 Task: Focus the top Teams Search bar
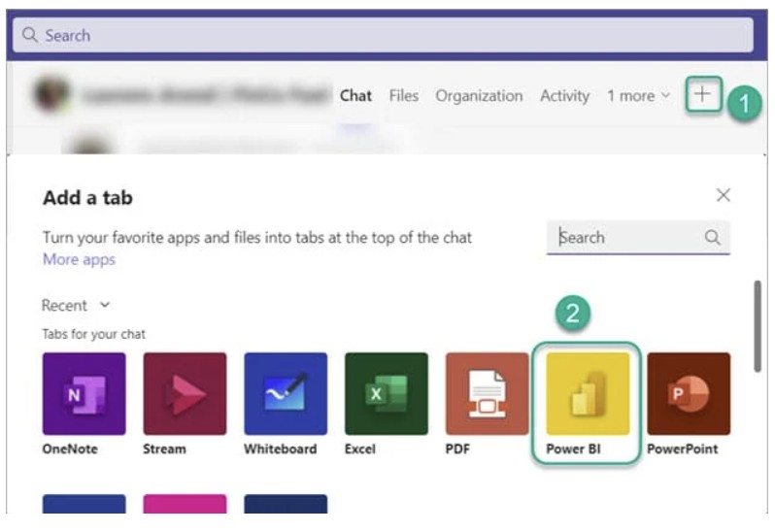tap(383, 35)
